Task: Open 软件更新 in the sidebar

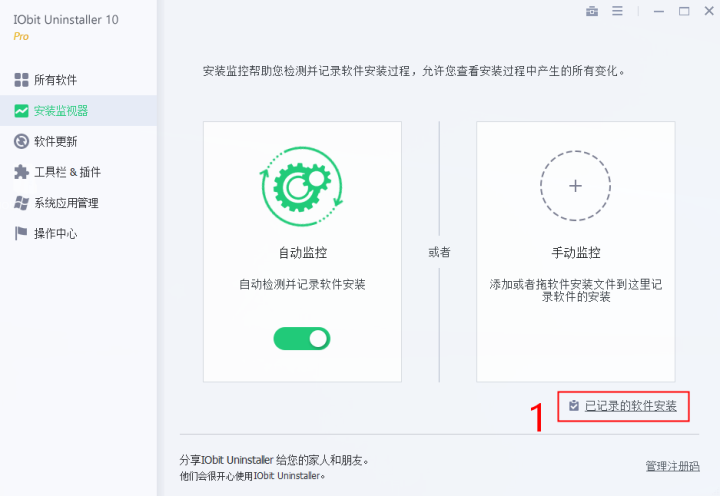Action: [78, 141]
